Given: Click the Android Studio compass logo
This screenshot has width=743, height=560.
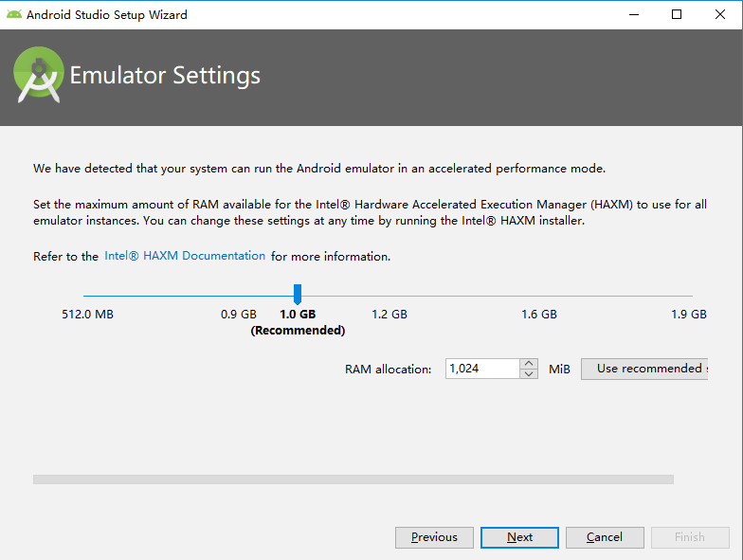Looking at the screenshot, I should coord(39,75).
